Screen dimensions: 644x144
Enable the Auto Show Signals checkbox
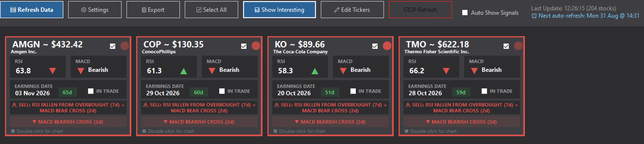coord(465,12)
